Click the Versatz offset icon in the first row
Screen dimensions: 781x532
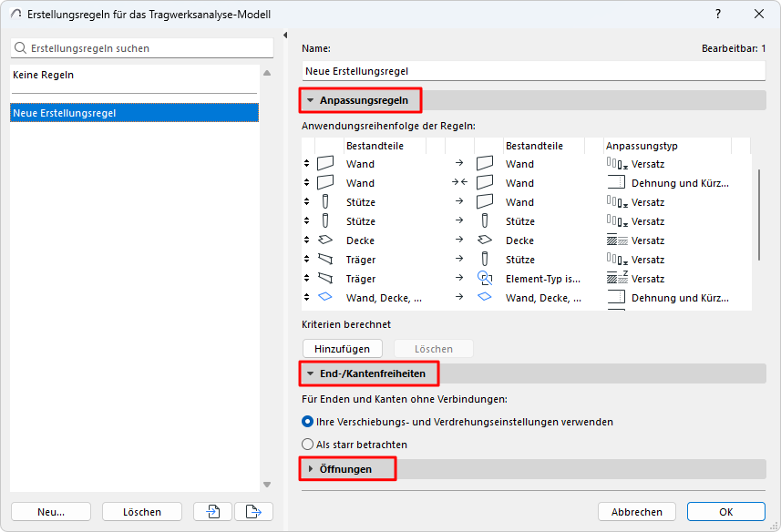point(617,164)
